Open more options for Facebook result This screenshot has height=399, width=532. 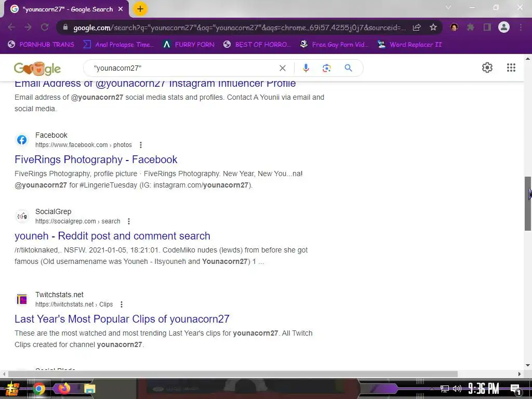[x=140, y=145]
